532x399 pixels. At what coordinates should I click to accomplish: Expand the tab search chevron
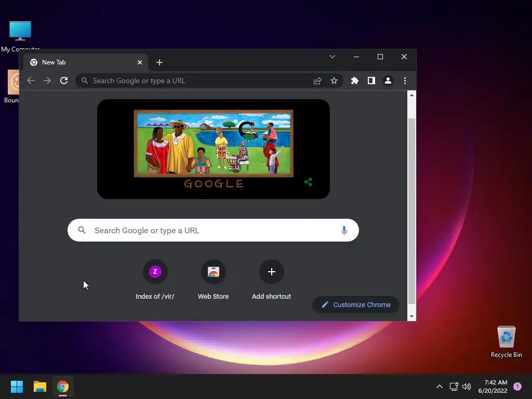pyautogui.click(x=332, y=57)
